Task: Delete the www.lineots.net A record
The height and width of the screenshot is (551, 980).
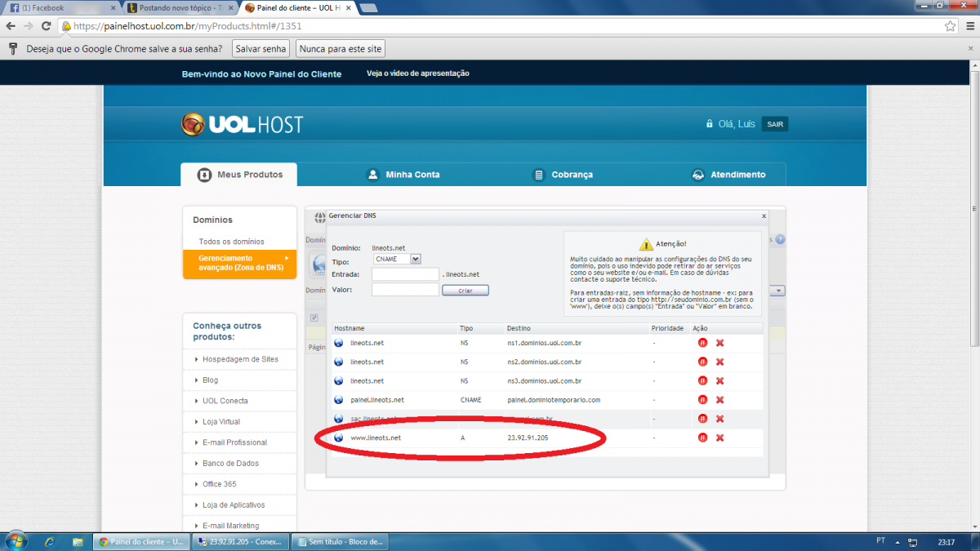Action: click(x=720, y=438)
